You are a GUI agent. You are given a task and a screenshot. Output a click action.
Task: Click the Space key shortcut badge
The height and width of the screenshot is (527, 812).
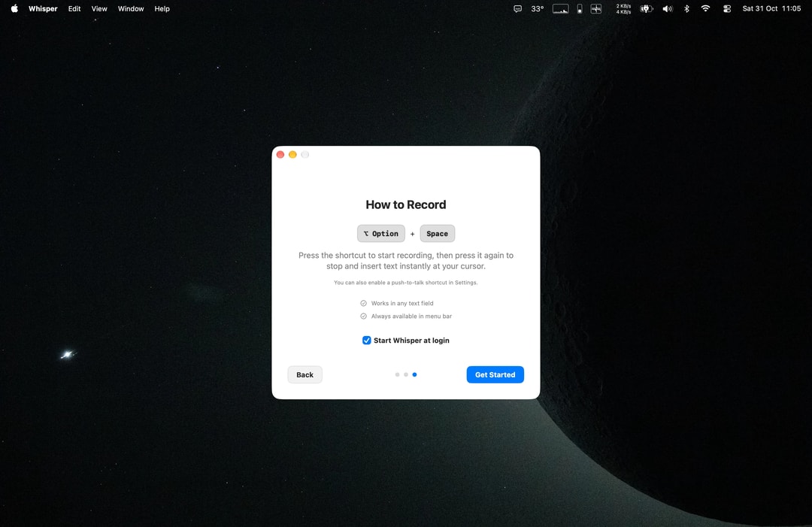pos(438,234)
